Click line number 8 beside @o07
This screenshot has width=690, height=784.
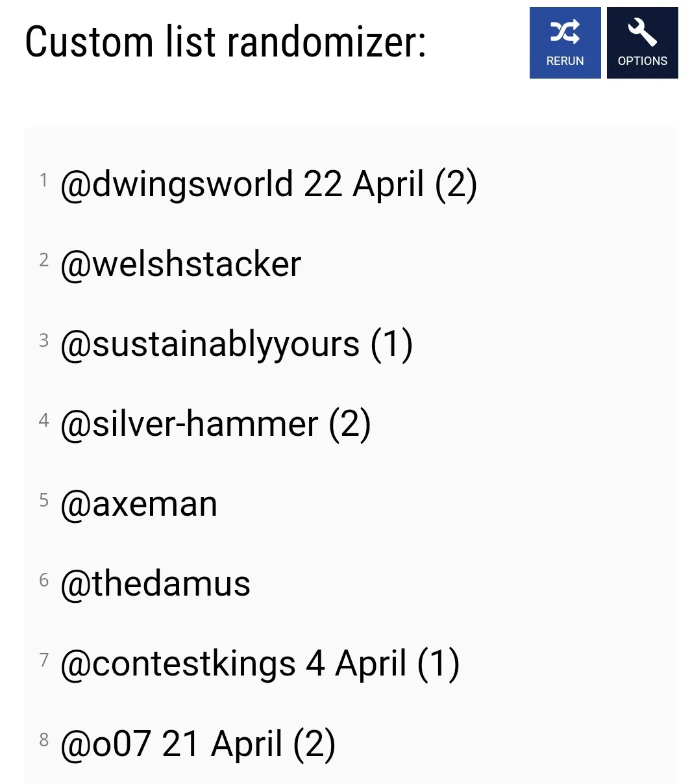click(43, 739)
